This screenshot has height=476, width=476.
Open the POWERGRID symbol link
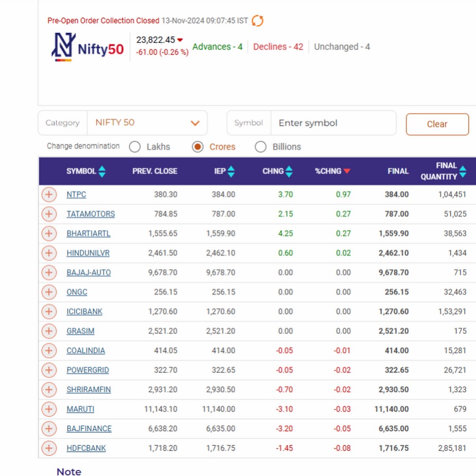point(88,370)
